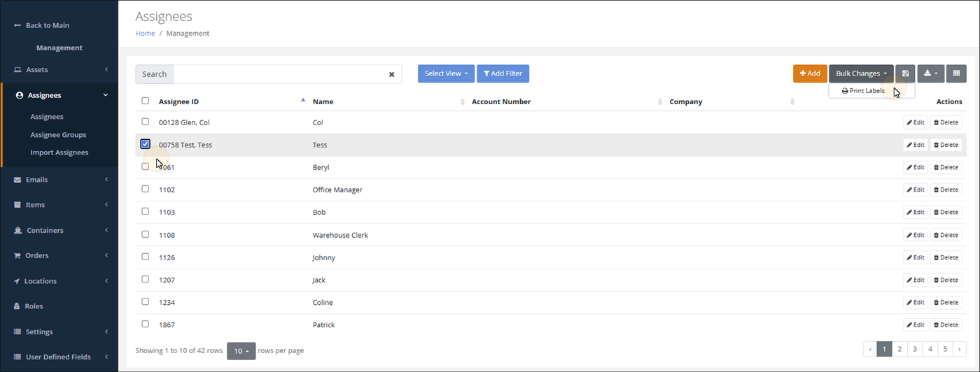Open the download export dropdown icon
Screen dimensions: 980x372
coord(931,73)
